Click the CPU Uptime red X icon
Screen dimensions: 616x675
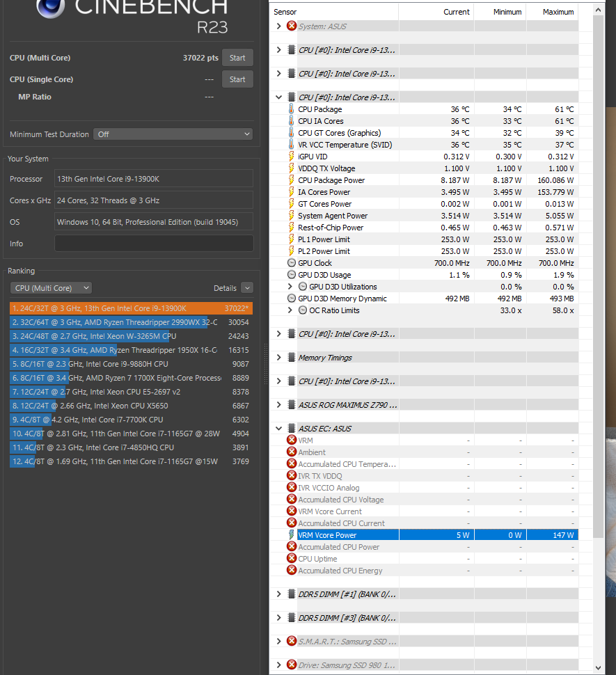point(292,558)
